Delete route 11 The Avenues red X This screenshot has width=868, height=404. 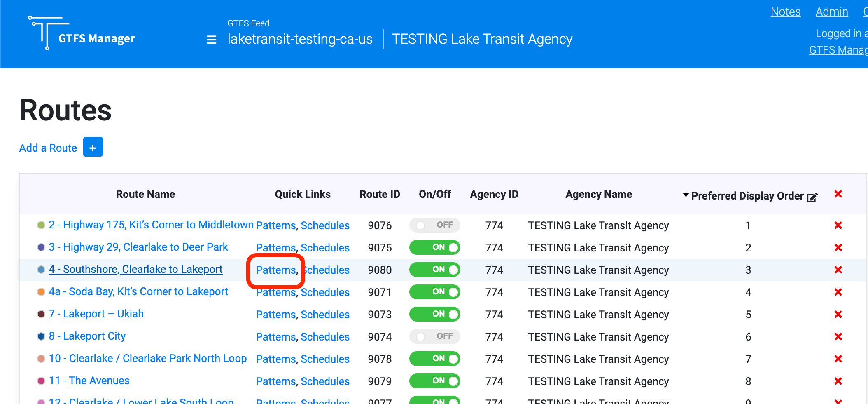(838, 381)
